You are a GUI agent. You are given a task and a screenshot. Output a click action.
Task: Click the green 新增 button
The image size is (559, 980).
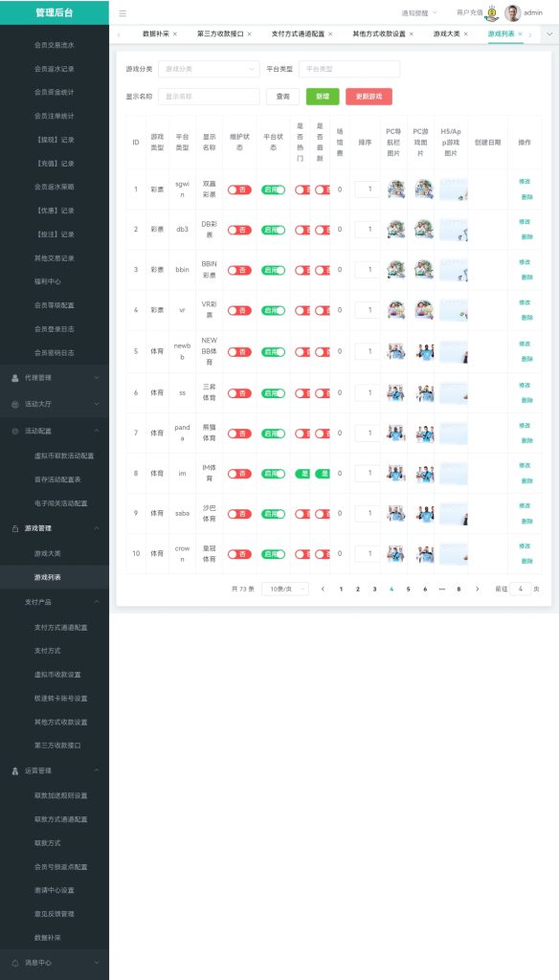point(323,97)
